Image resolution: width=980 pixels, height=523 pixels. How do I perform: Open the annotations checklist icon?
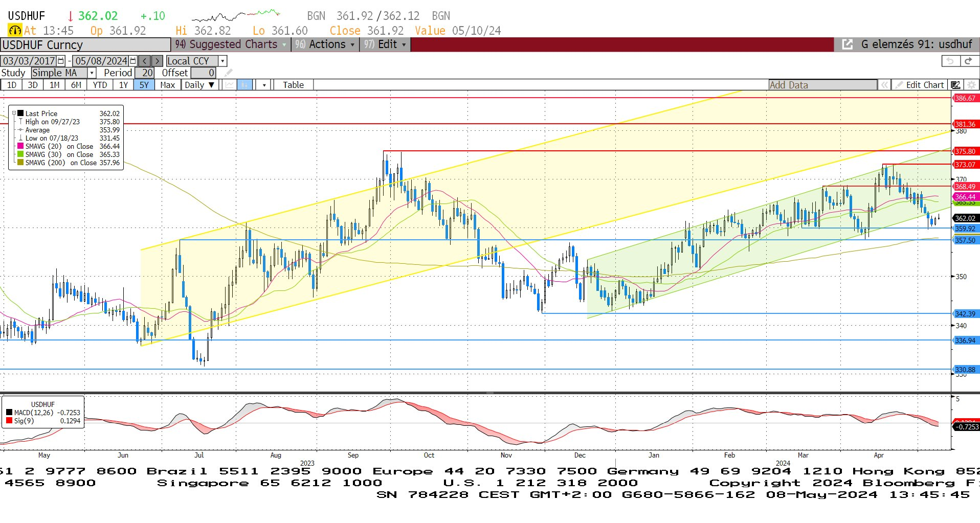point(955,85)
